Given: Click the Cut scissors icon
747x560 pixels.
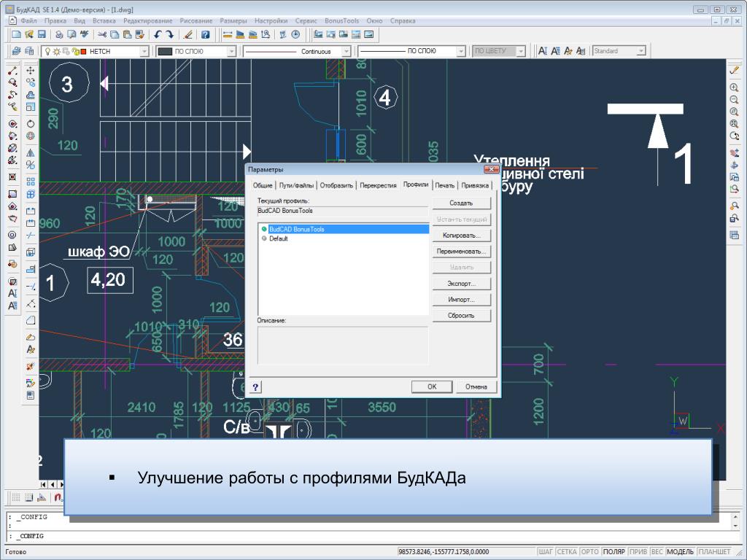Looking at the screenshot, I should click(102, 34).
